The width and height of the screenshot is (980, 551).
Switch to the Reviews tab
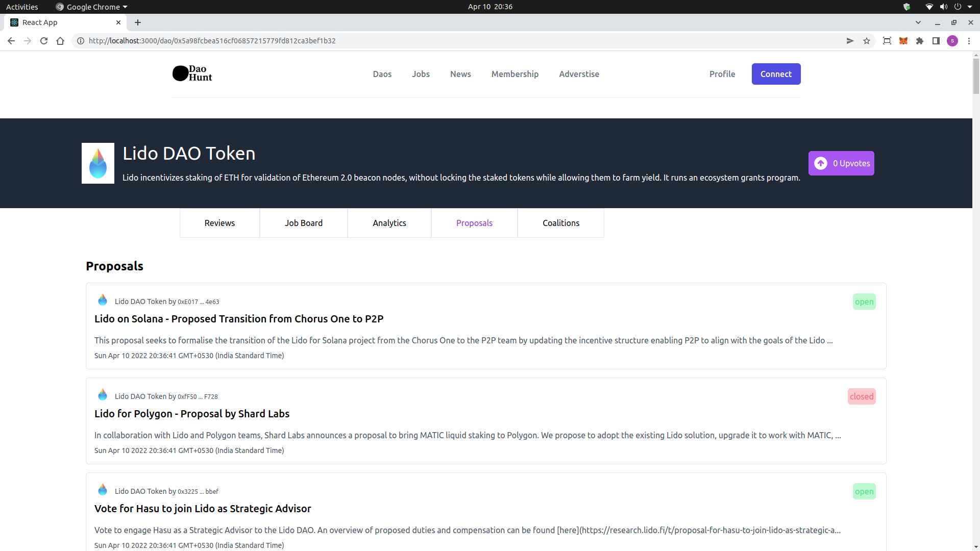tap(219, 223)
